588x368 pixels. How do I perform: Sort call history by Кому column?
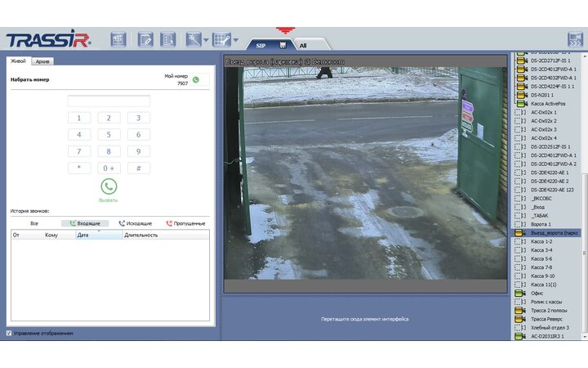pyautogui.click(x=60, y=235)
